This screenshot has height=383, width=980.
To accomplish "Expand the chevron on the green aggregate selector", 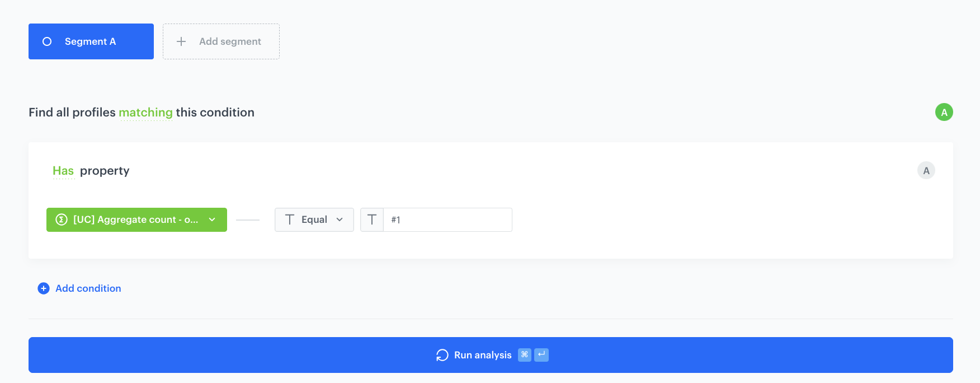I will [x=212, y=220].
